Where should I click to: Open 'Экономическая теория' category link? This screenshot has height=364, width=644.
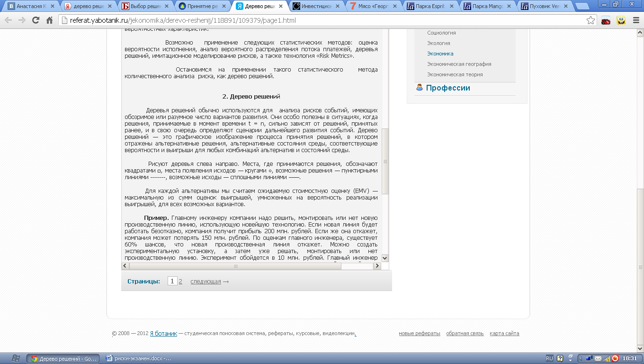pos(455,74)
